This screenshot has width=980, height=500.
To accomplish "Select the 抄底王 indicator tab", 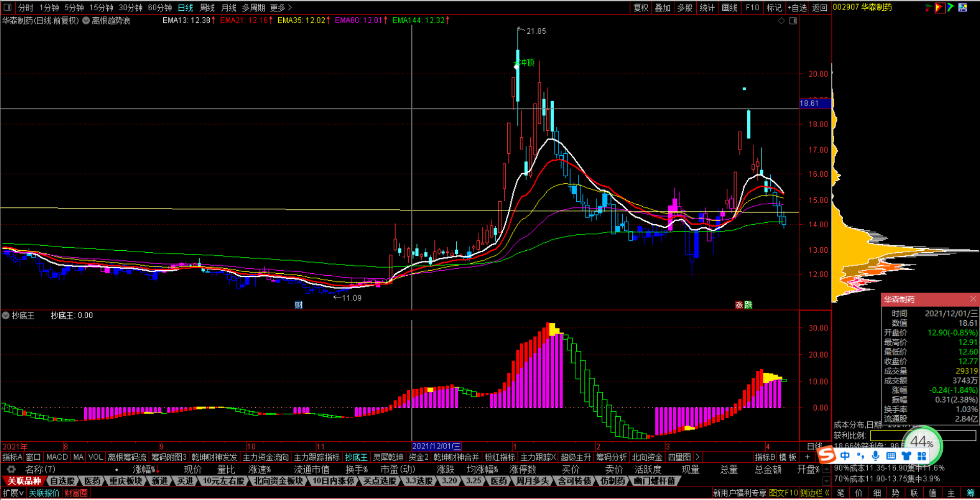I will [356, 457].
